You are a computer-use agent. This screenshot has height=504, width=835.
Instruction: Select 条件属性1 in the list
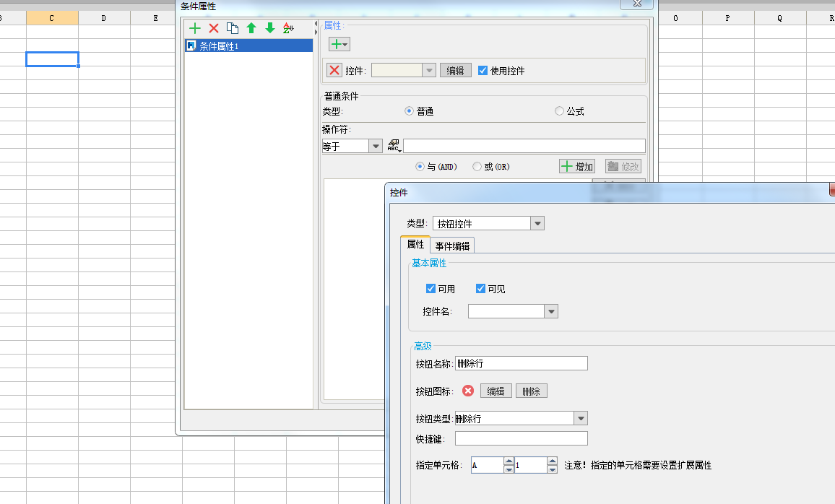click(248, 45)
